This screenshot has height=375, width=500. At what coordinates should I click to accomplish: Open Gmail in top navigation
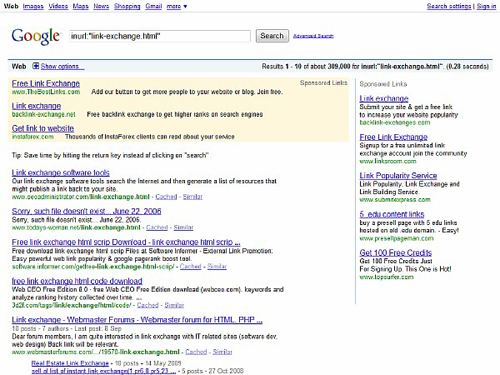coord(154,6)
